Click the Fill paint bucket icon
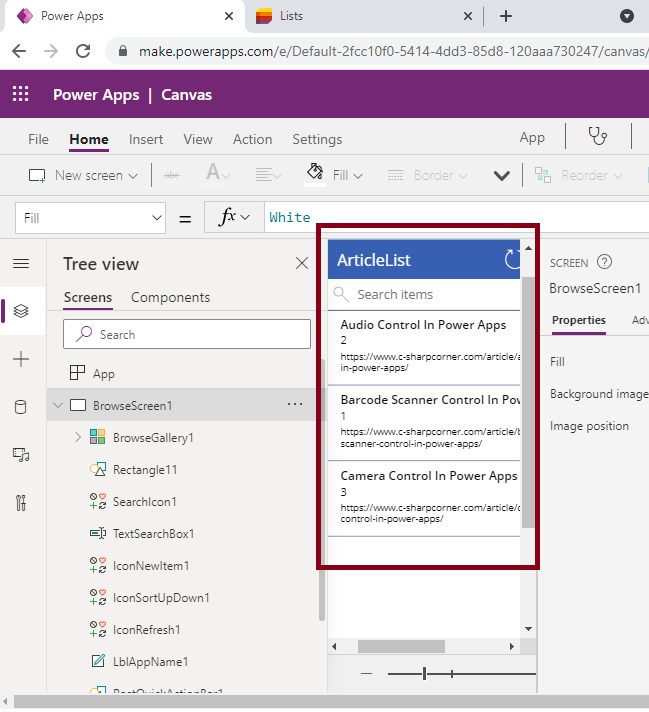The width and height of the screenshot is (649, 712). [x=315, y=173]
